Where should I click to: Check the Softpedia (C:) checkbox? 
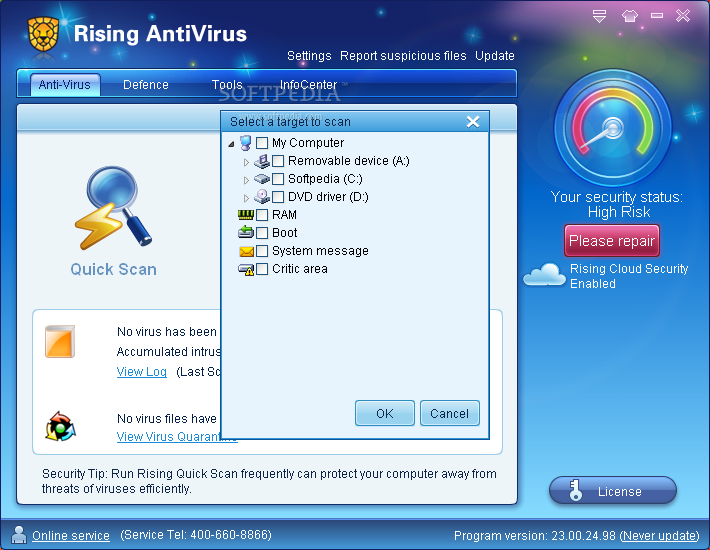coord(278,179)
